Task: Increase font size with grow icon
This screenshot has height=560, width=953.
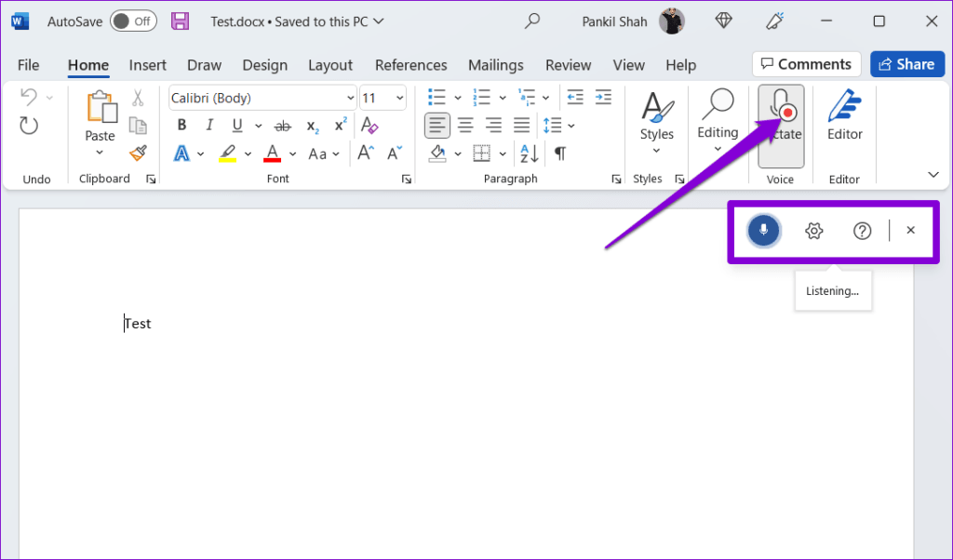Action: point(366,153)
